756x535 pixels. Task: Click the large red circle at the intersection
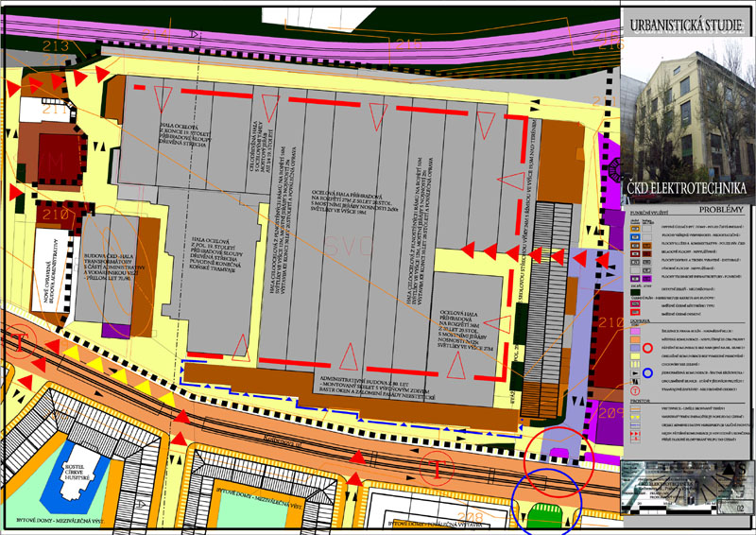pos(559,462)
